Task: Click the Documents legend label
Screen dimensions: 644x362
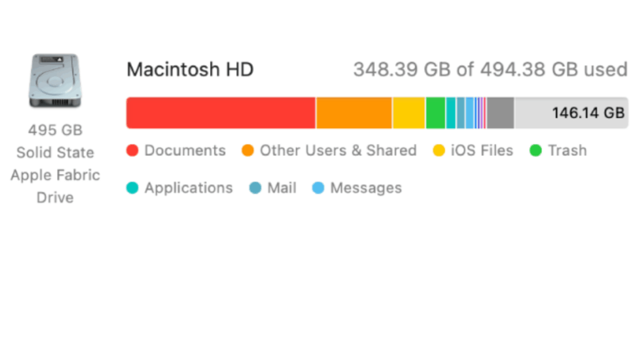Action: pos(185,151)
